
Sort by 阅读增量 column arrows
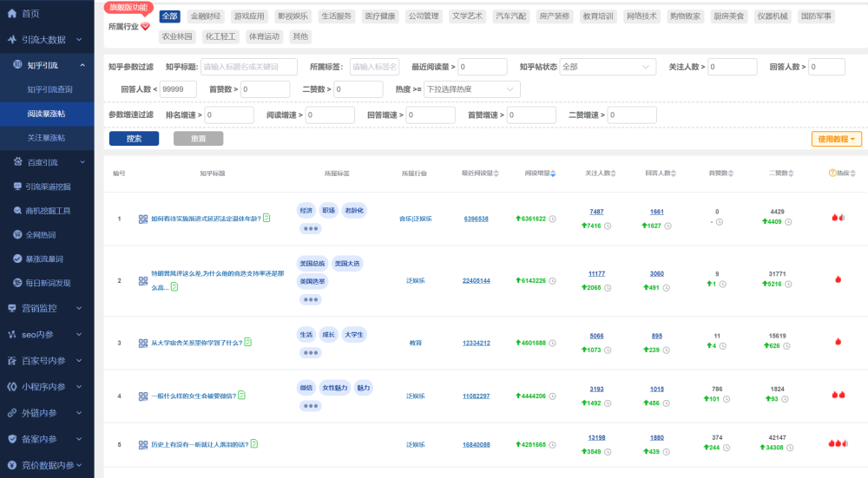pyautogui.click(x=553, y=174)
